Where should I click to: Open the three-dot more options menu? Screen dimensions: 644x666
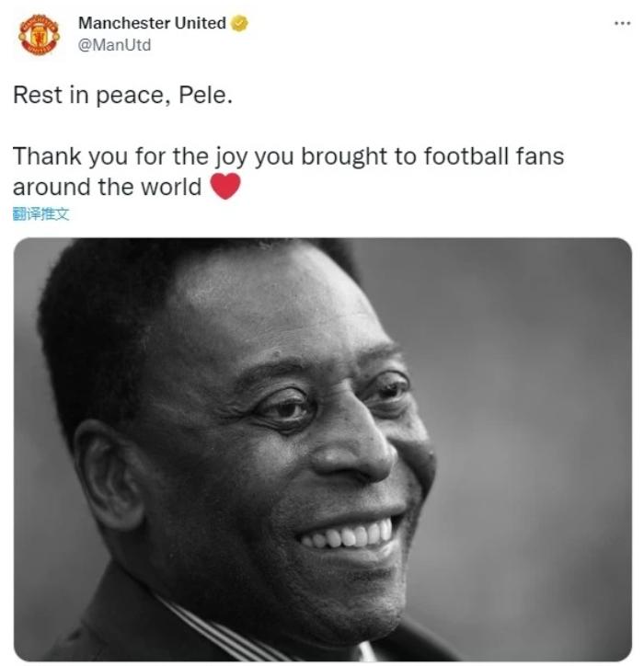point(623,23)
